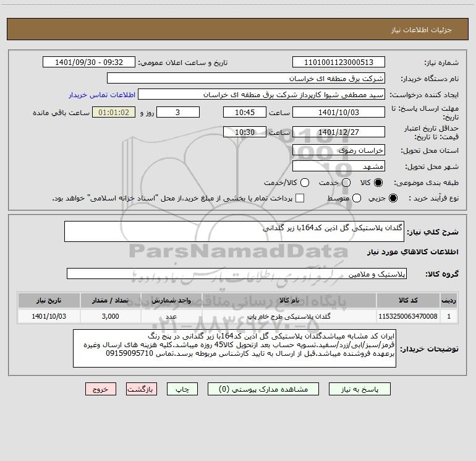Image resolution: width=476 pixels, height=461 pixels.
Task: Click the buyer organization name field
Action: [x=246, y=79]
